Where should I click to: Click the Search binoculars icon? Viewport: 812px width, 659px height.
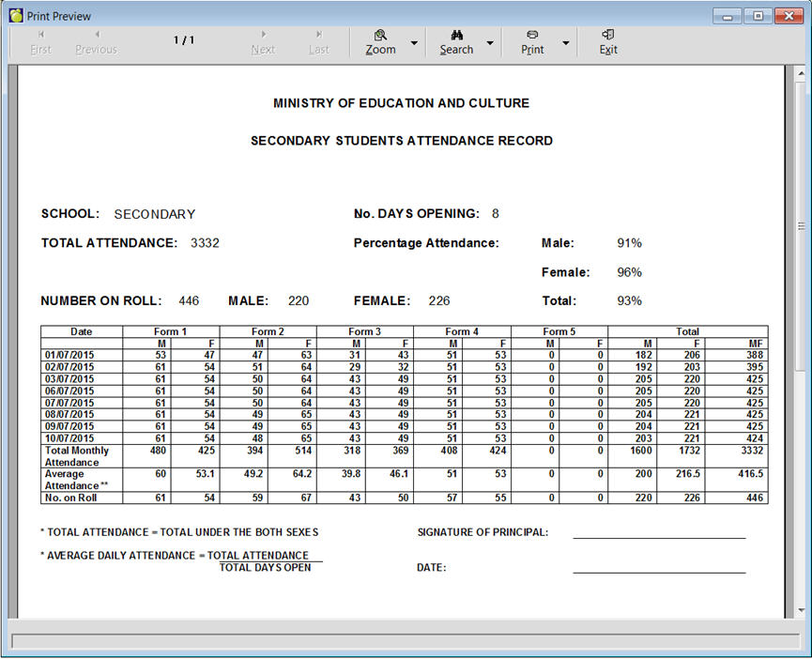click(456, 35)
